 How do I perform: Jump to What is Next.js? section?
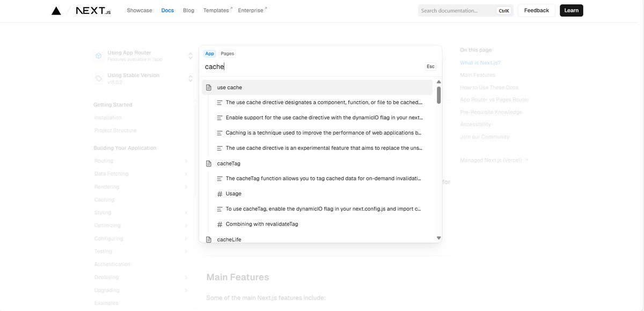pyautogui.click(x=480, y=63)
